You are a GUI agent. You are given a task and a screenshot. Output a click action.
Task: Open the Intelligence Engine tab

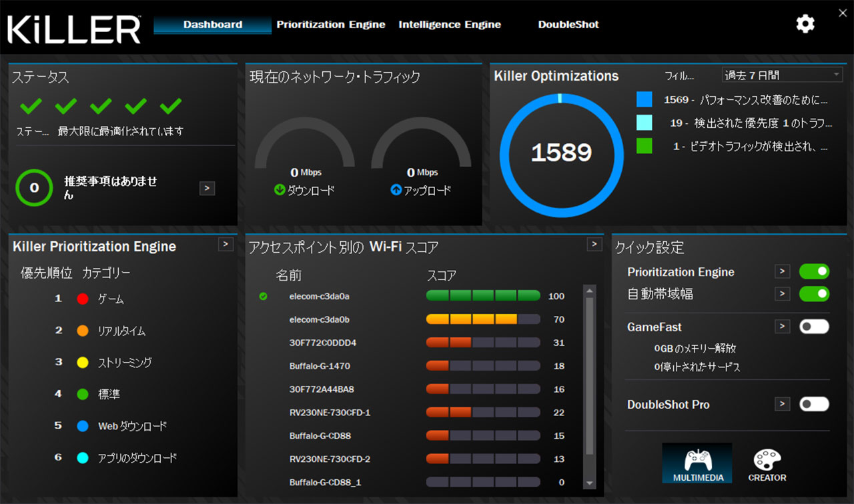coord(450,25)
